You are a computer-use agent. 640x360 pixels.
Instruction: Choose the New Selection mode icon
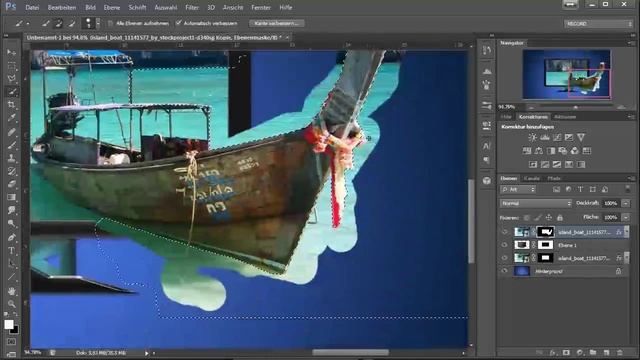pos(46,23)
